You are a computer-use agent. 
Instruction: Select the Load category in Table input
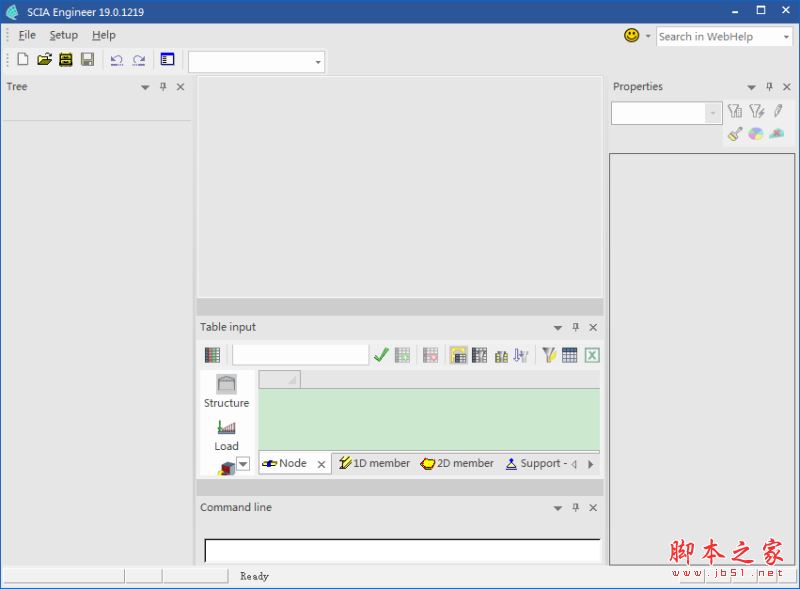227,435
